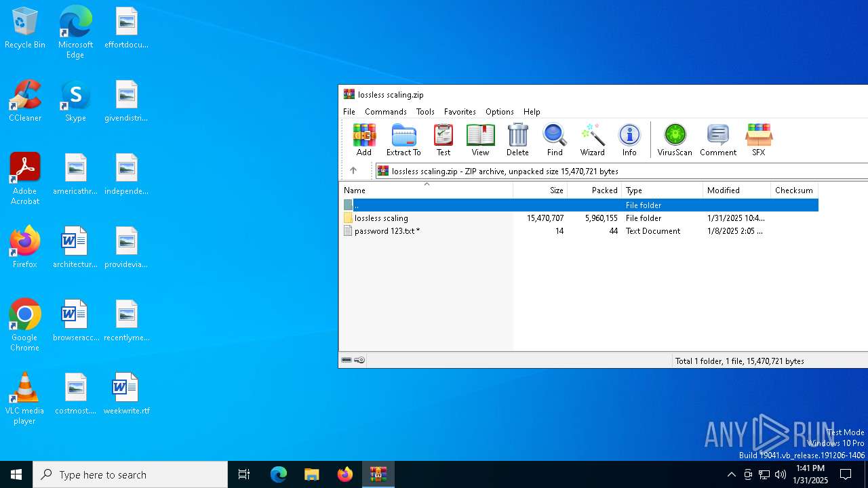The width and height of the screenshot is (868, 488).
Task: Open Firefox from the taskbar
Action: click(x=345, y=474)
